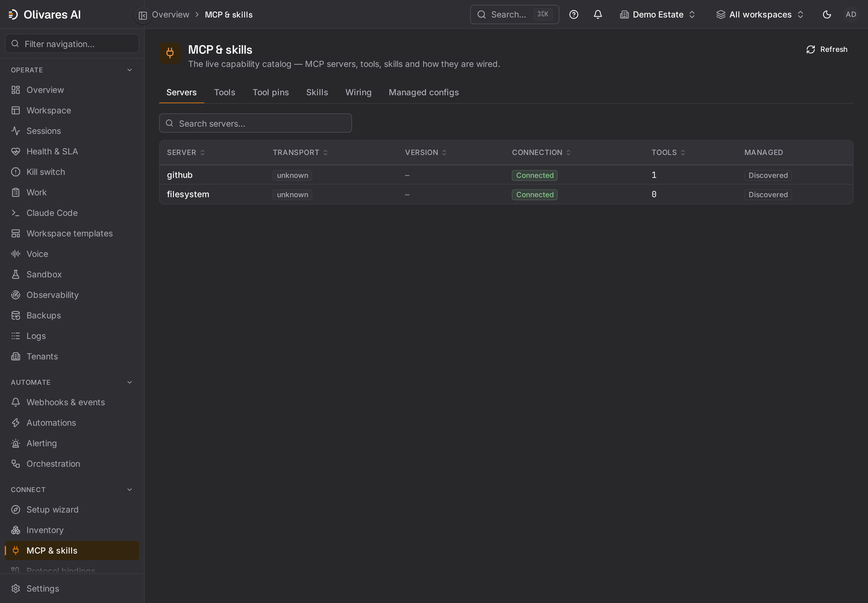The height and width of the screenshot is (603, 868).
Task: Click the Orchestration workflow icon
Action: coord(15,464)
